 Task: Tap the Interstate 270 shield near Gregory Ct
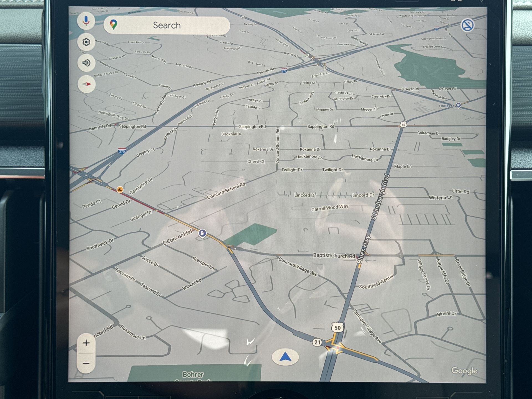(x=122, y=151)
